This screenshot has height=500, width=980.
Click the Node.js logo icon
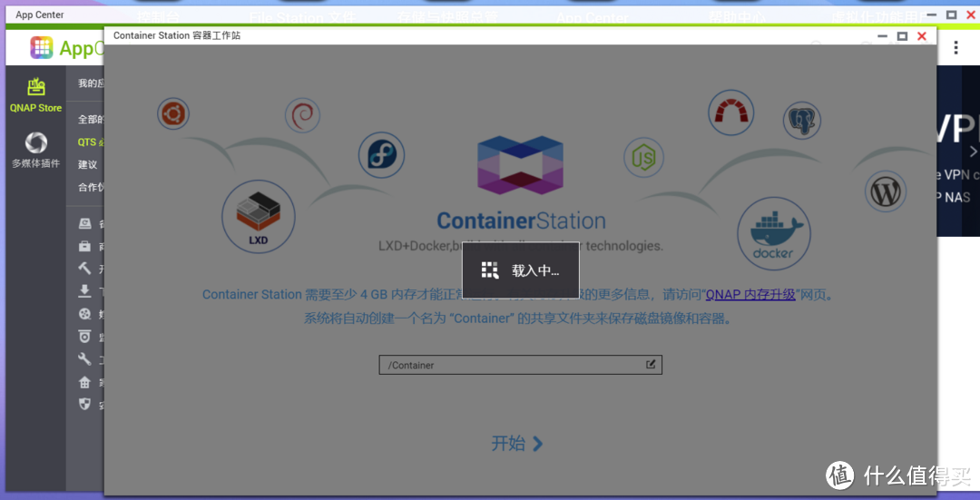tap(643, 158)
